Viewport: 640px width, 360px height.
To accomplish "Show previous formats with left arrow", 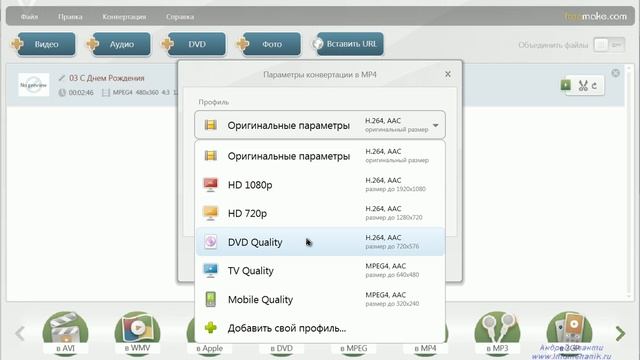I will point(20,333).
